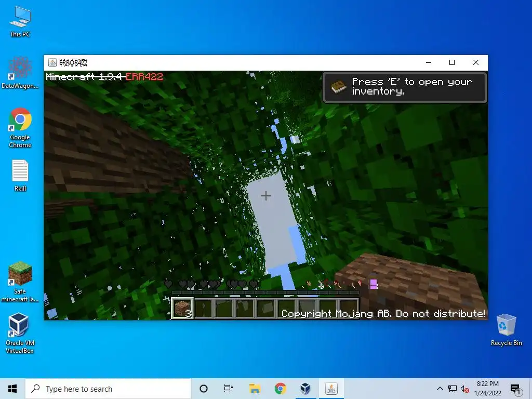This screenshot has width=532, height=399.
Task: Select the Java Minecraft taskbar icon
Action: click(331, 389)
